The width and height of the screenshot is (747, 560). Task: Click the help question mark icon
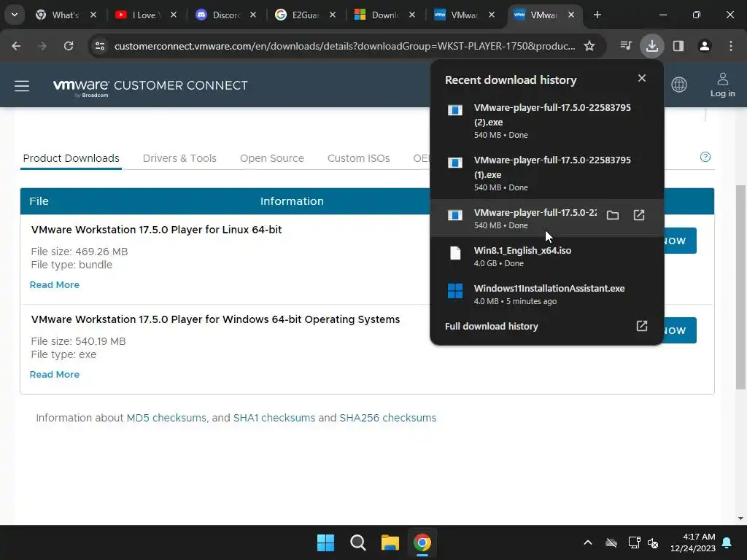[705, 157]
